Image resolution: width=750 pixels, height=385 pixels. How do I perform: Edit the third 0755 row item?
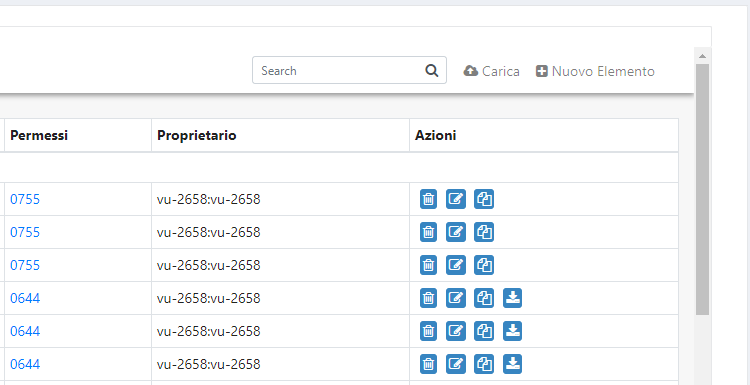(456, 265)
